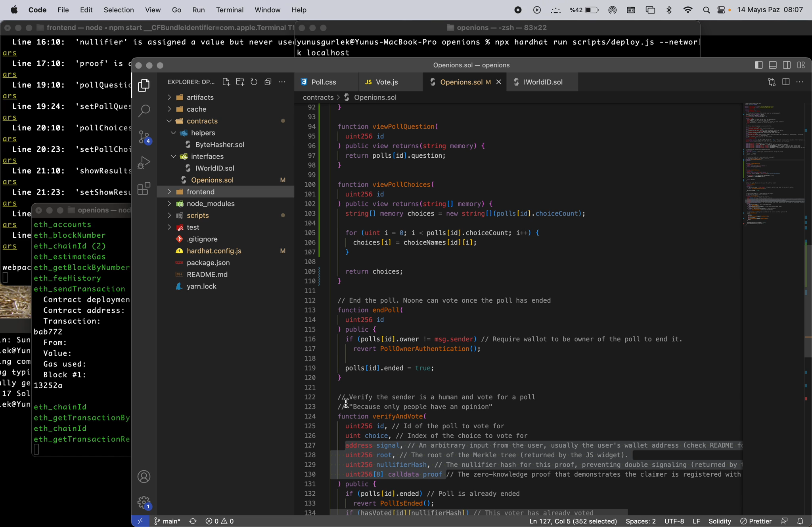Screen dimensions: 812x527
Task: Open the Extensions view
Action: point(144,189)
